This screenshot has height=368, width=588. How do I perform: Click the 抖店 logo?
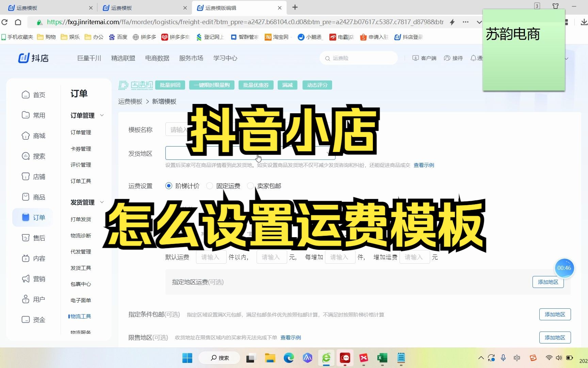[x=33, y=58]
